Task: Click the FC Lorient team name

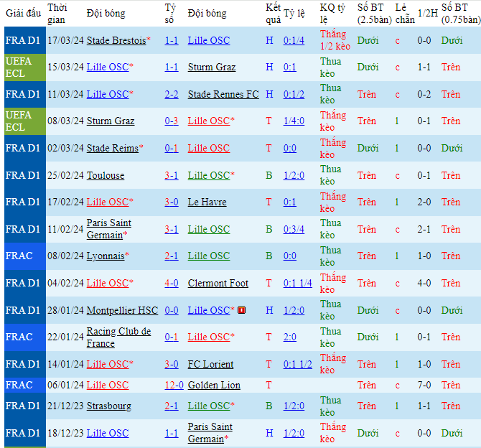Action: click(x=210, y=364)
